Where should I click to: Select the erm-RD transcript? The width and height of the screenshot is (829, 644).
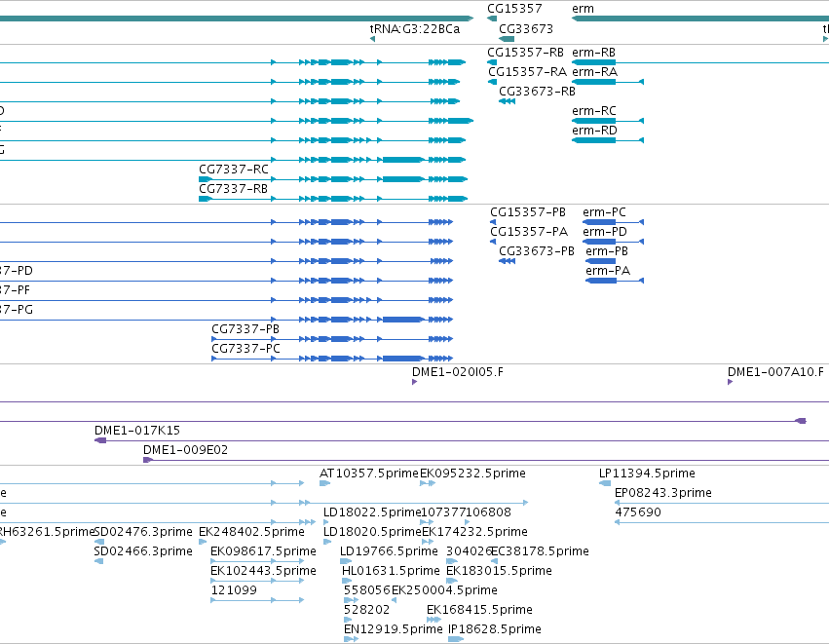click(x=608, y=140)
